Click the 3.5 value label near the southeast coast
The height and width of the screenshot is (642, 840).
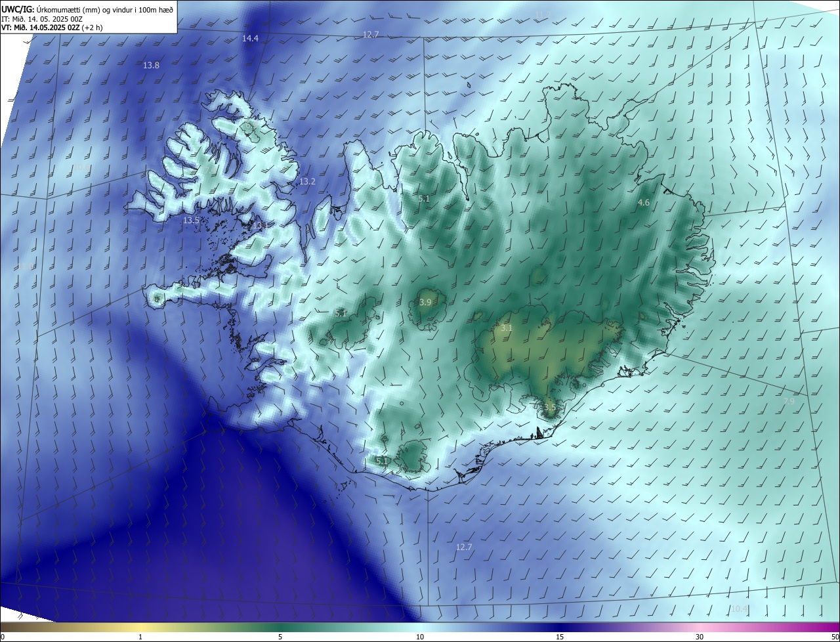[x=550, y=407]
